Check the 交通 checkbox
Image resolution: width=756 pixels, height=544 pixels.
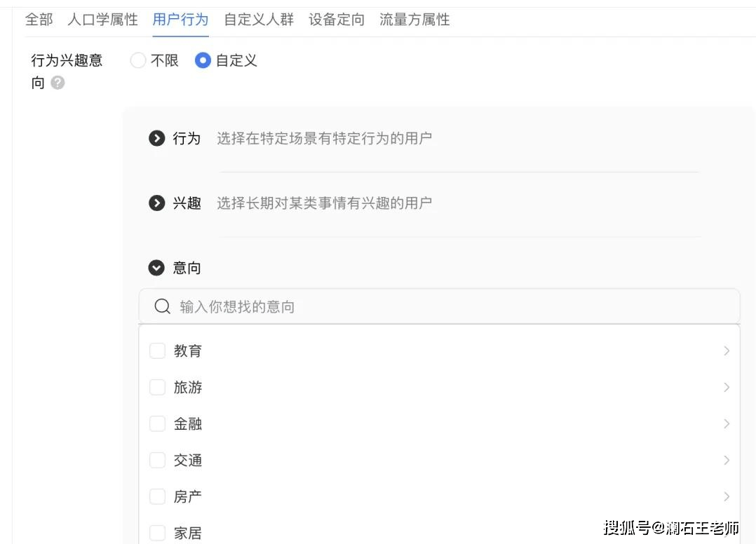[158, 460]
